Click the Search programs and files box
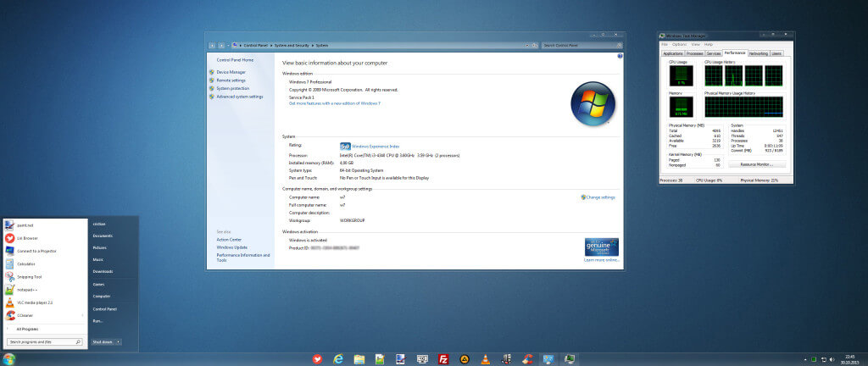 click(44, 342)
